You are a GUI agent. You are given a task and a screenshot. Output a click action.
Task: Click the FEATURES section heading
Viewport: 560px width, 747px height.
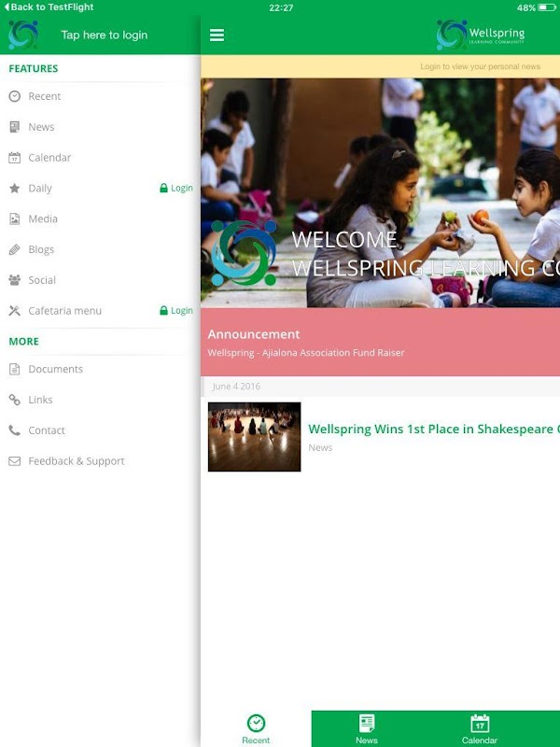point(34,68)
